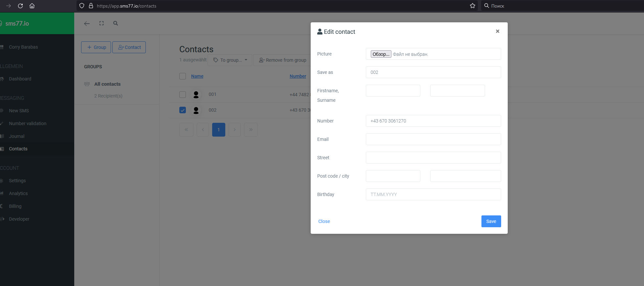Click the Street input field
The image size is (644, 286).
click(x=433, y=158)
